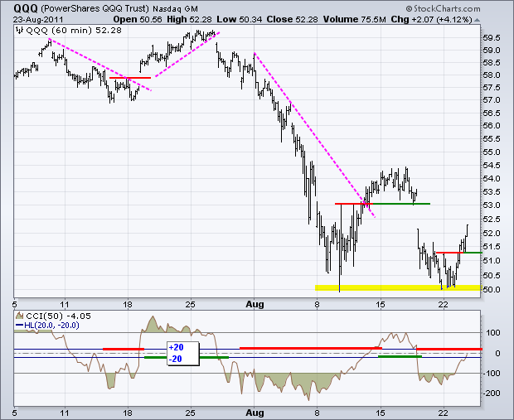514x420 pixels.
Task: Click the +20 annotation label
Action: [x=176, y=347]
